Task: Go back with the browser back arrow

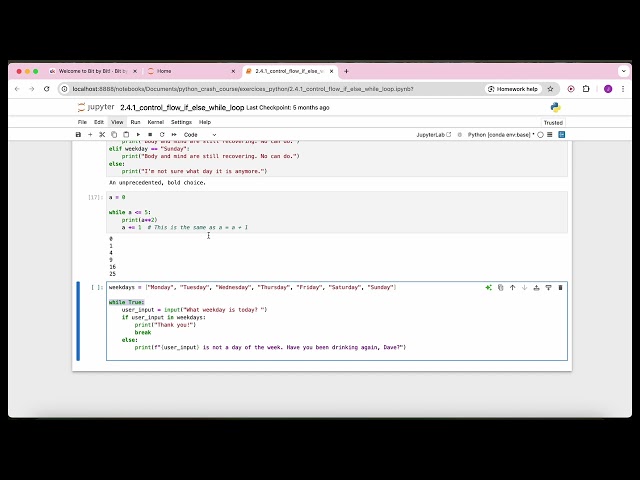Action: pyautogui.click(x=17, y=89)
